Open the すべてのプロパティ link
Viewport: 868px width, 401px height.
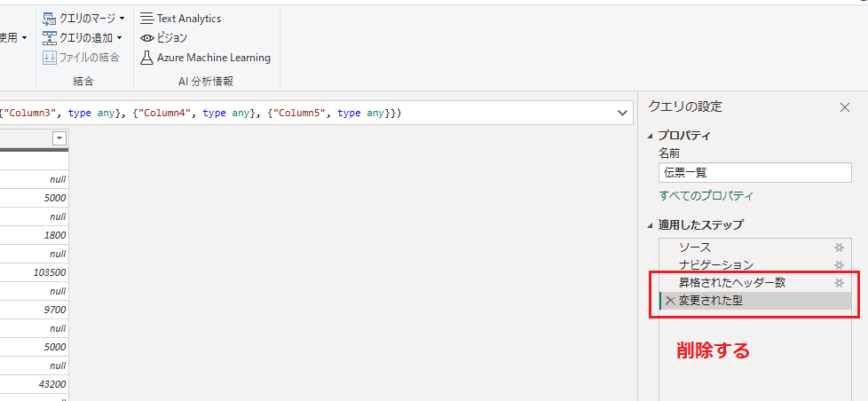(706, 196)
